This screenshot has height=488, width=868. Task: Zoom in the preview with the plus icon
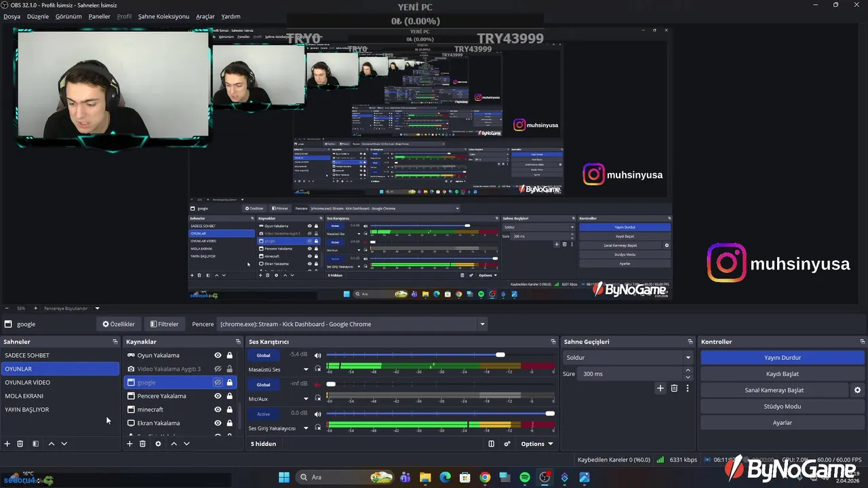[36, 308]
